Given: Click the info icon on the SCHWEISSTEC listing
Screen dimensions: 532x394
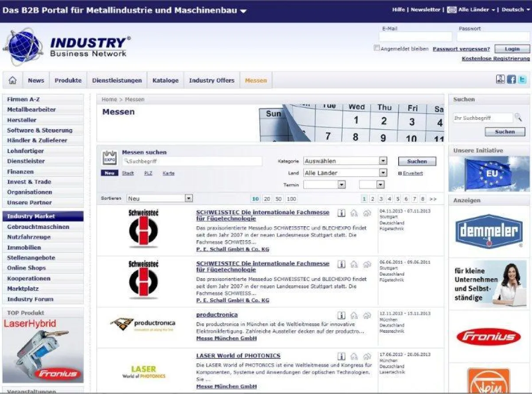Looking at the screenshot, I should (341, 213).
